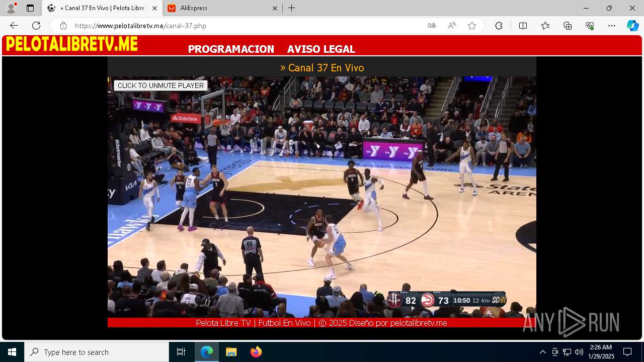
Task: Open Firefox from the taskbar
Action: pyautogui.click(x=256, y=352)
